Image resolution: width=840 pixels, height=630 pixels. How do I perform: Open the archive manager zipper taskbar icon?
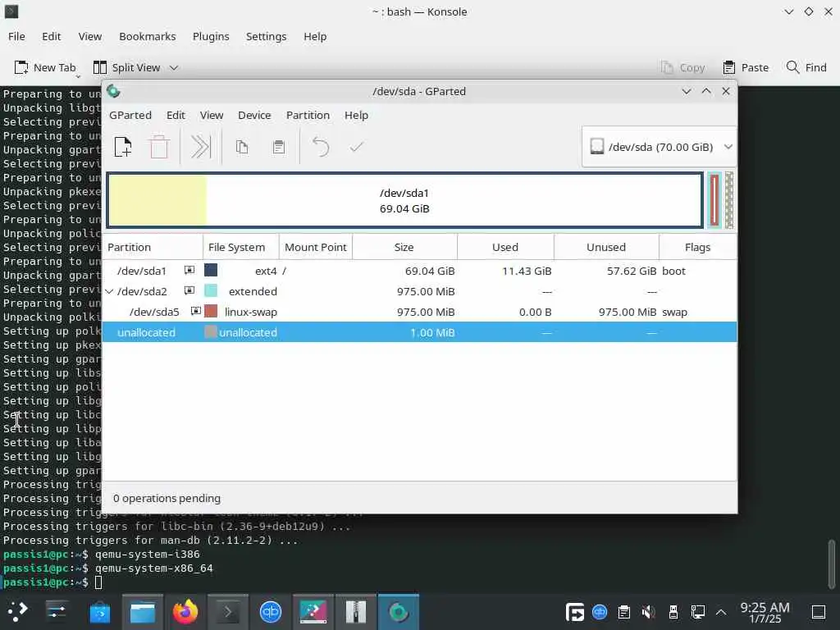pos(356,611)
